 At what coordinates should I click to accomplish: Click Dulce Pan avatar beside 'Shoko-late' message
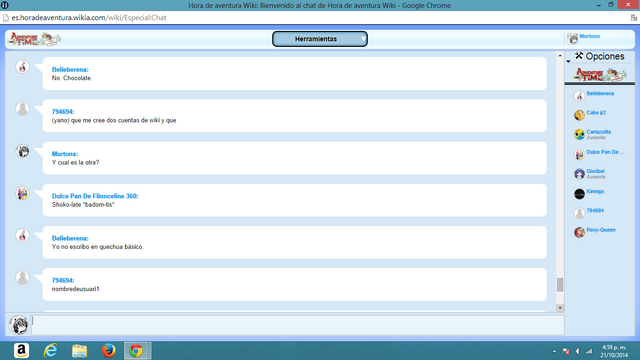coord(22,193)
